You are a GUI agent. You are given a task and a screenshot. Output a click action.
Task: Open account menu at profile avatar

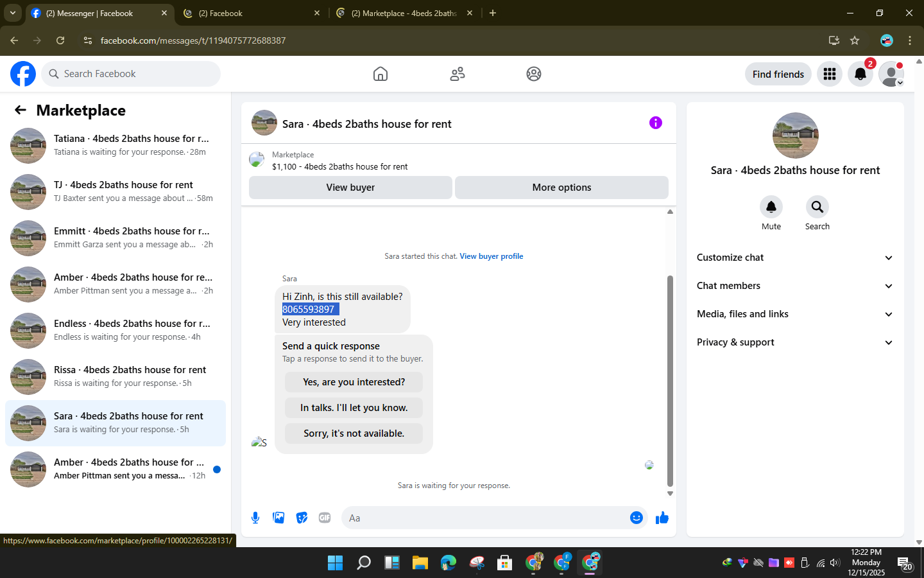click(x=891, y=74)
